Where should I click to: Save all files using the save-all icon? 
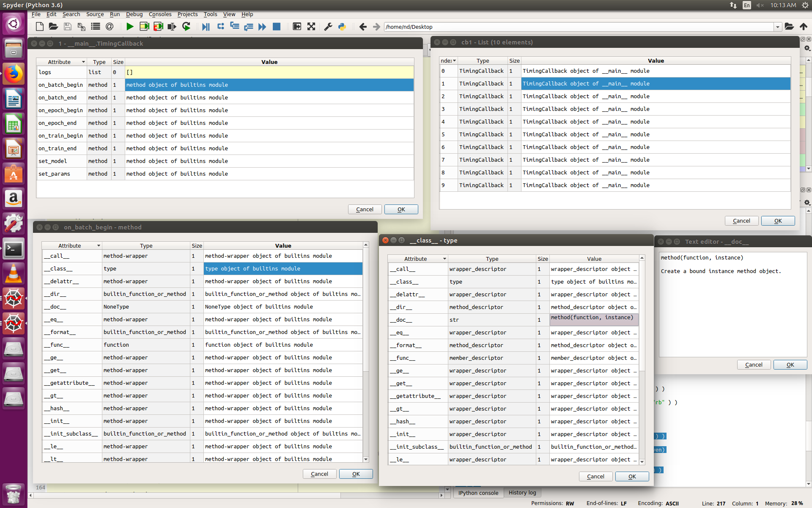pos(81,26)
